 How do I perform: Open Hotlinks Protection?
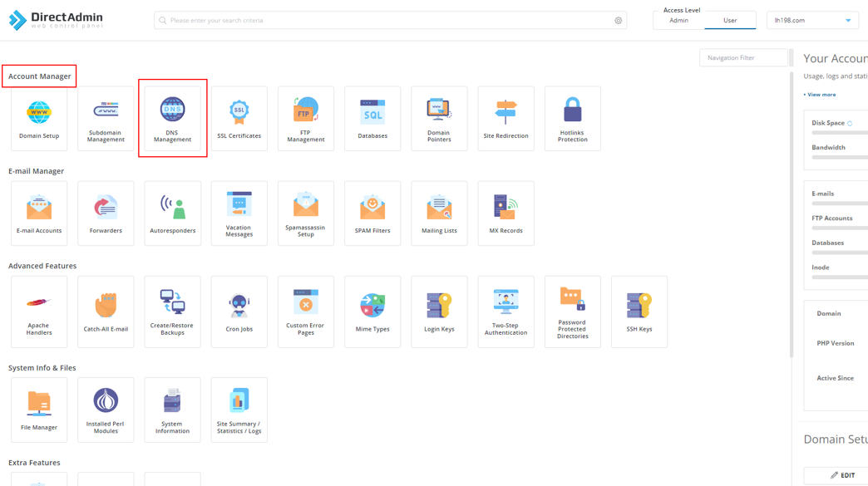coord(572,119)
